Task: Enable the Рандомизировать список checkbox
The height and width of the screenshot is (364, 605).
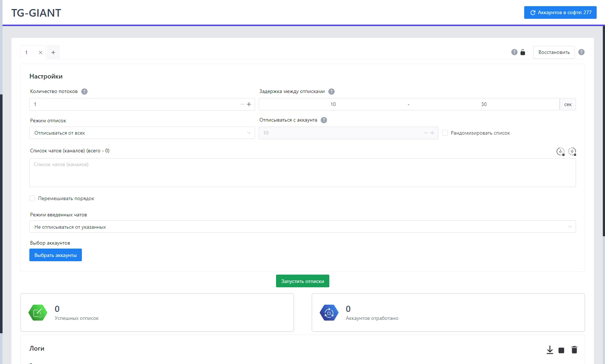Action: [x=445, y=133]
